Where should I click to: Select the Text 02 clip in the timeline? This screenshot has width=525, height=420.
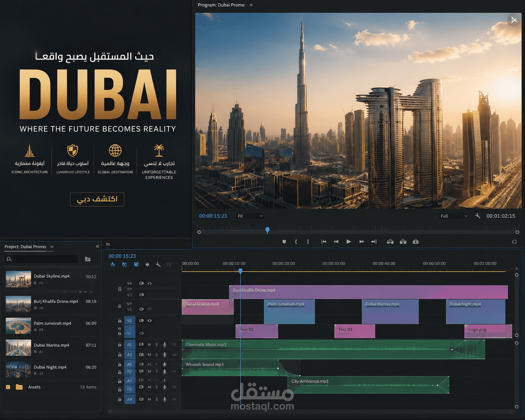tap(257, 331)
